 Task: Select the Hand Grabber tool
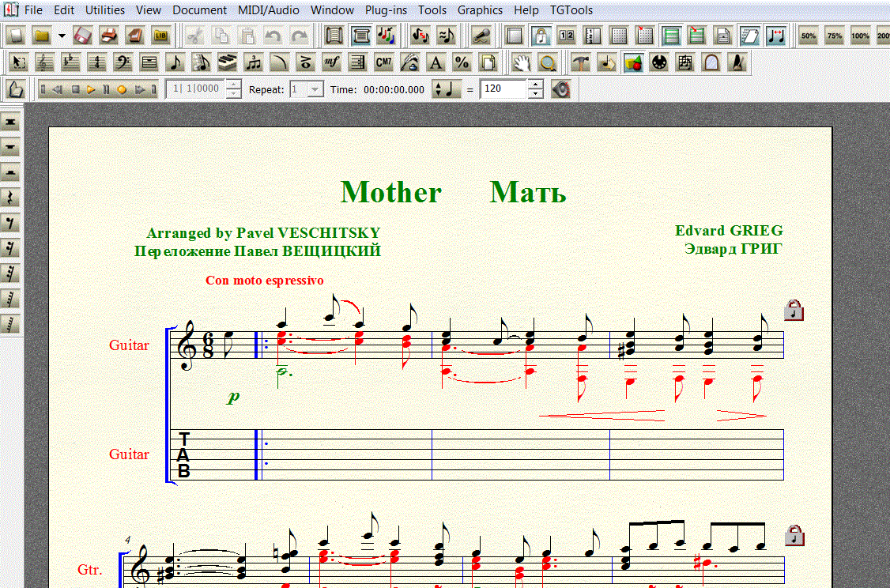click(521, 62)
